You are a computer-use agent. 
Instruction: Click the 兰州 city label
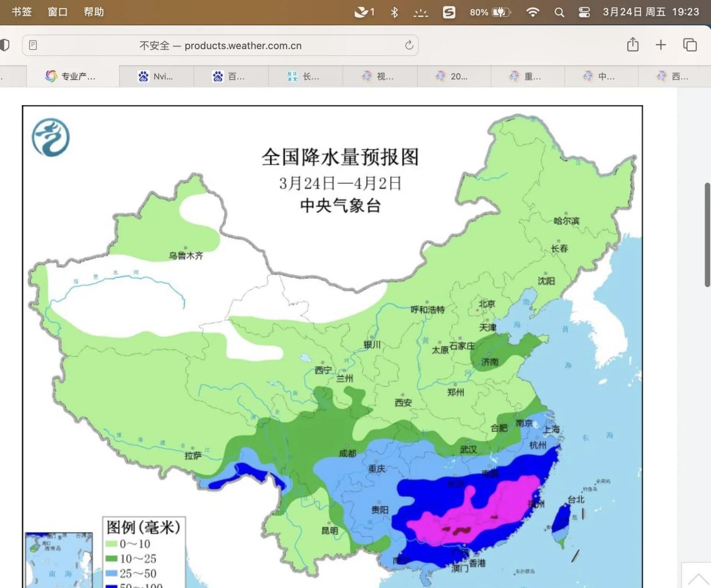pos(345,379)
